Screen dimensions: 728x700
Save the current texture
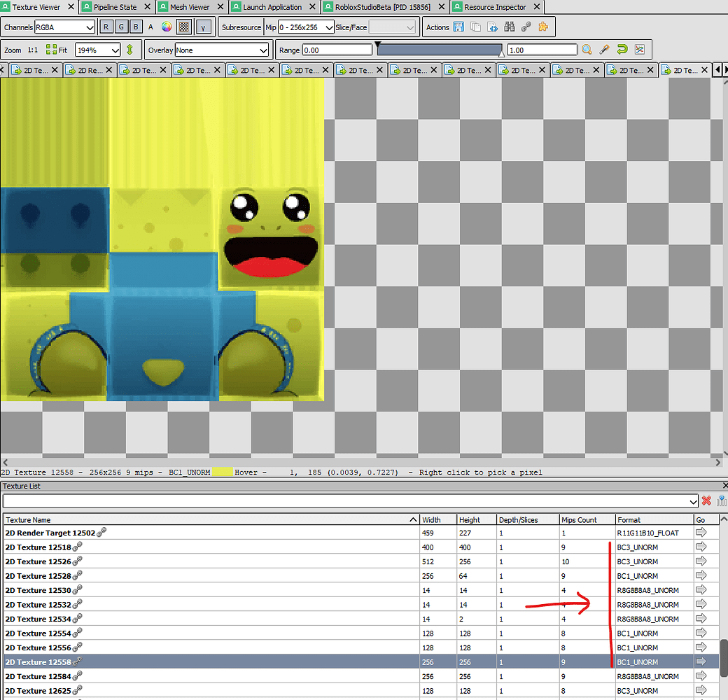point(458,27)
